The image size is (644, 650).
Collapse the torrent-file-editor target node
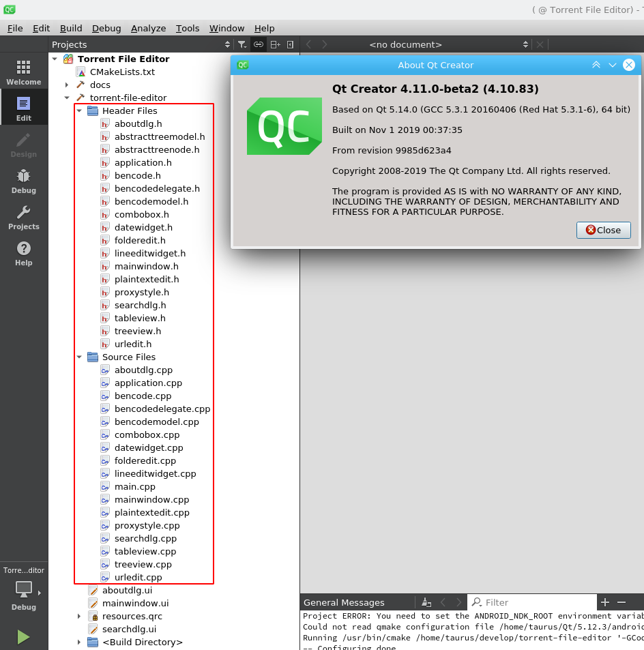67,98
